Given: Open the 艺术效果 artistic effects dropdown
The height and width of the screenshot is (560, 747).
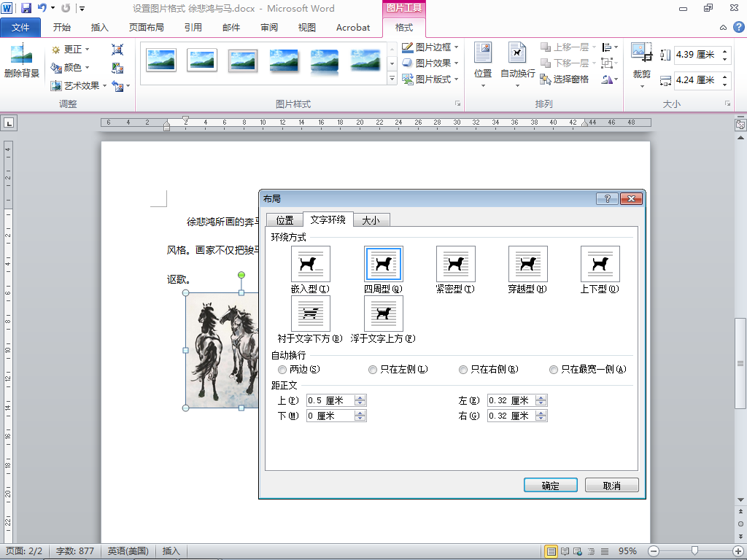Looking at the screenshot, I should 79,86.
